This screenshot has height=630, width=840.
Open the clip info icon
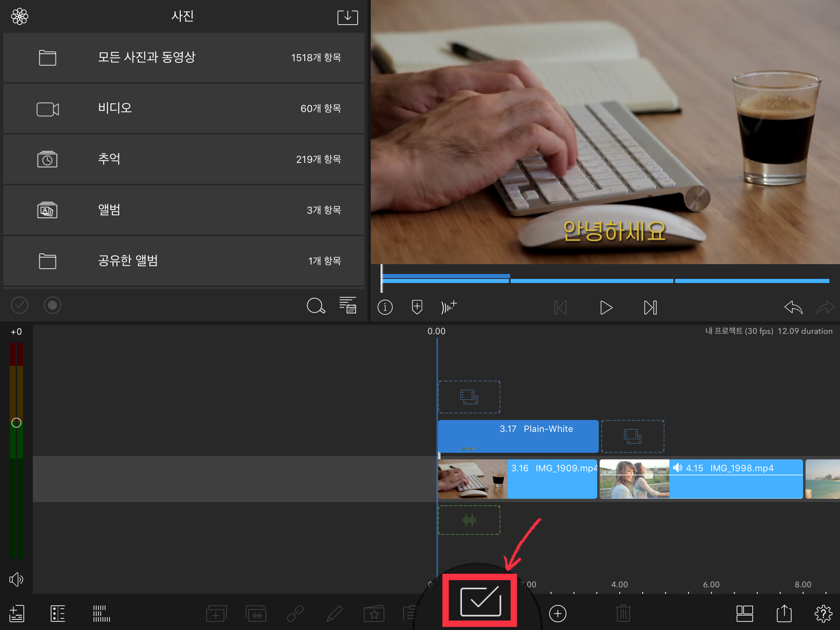[x=385, y=307]
